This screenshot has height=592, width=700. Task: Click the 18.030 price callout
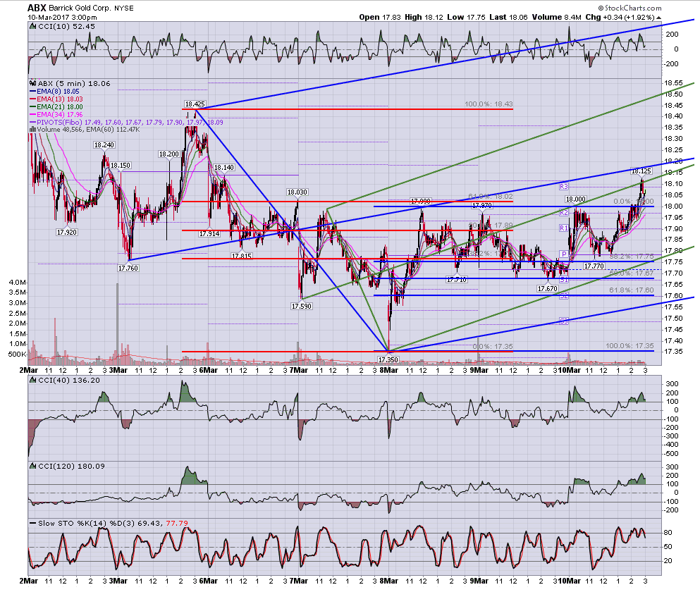pos(297,192)
